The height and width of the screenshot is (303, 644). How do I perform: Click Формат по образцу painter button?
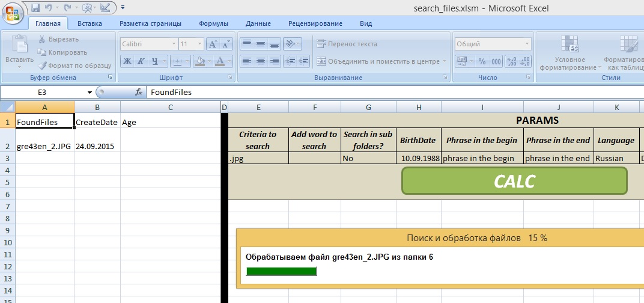[74, 66]
